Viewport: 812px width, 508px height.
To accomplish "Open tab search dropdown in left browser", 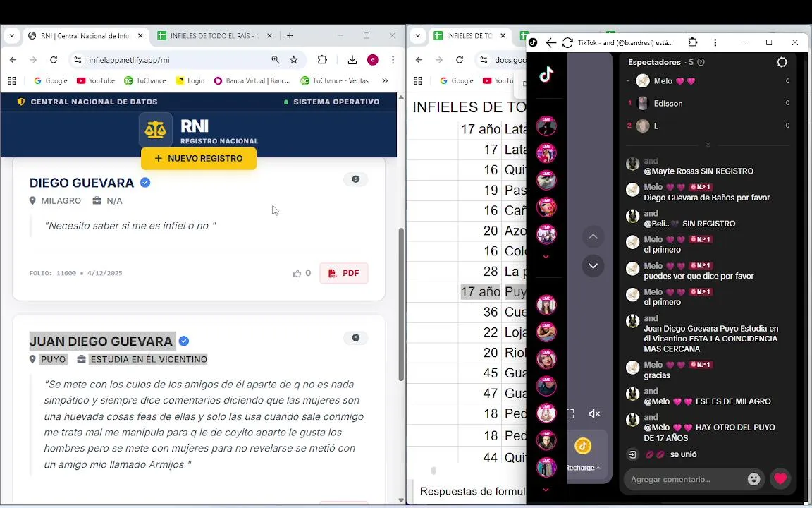I will (12, 36).
